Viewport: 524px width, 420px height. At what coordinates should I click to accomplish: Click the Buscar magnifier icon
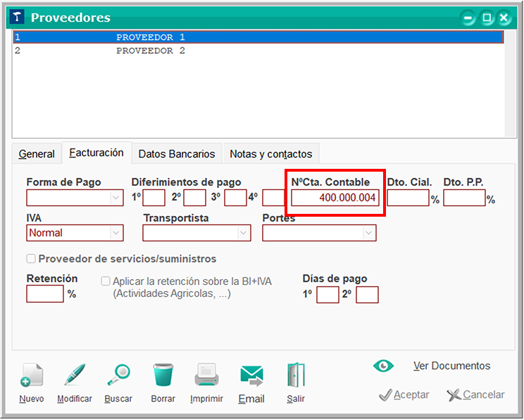pos(118,375)
